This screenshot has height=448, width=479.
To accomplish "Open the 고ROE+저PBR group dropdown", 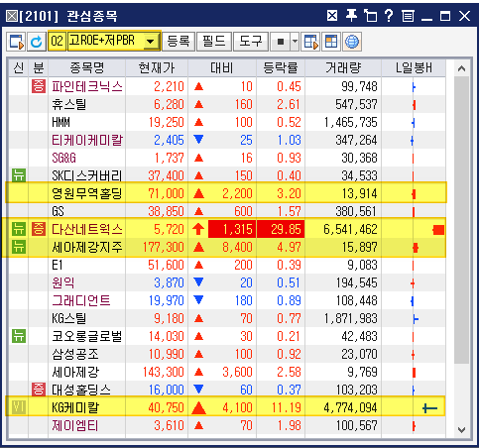I will pyautogui.click(x=151, y=42).
